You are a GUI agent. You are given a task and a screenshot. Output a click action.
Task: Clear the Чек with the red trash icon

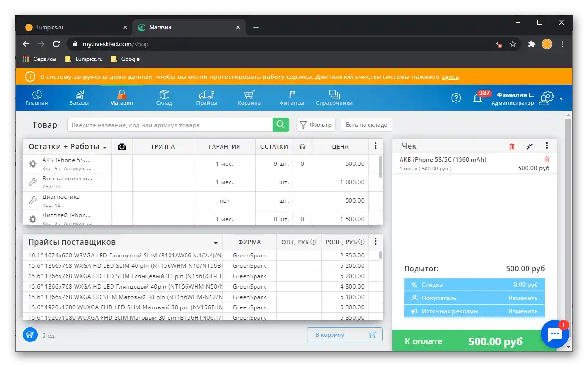tap(511, 146)
